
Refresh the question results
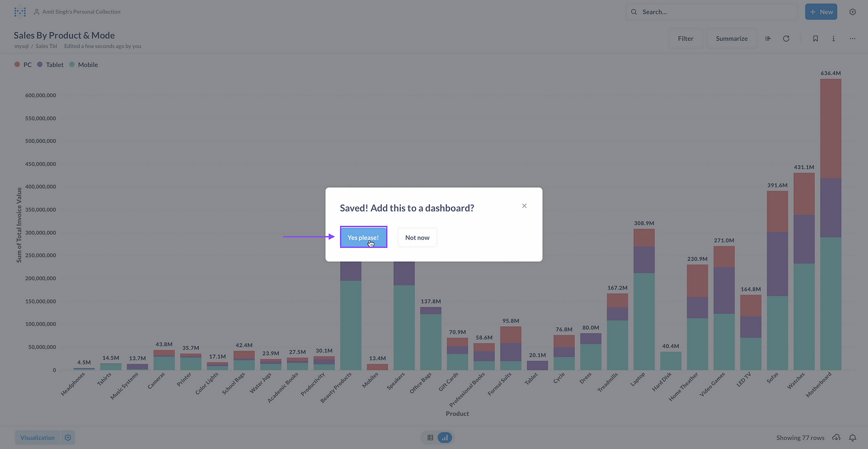pyautogui.click(x=786, y=39)
